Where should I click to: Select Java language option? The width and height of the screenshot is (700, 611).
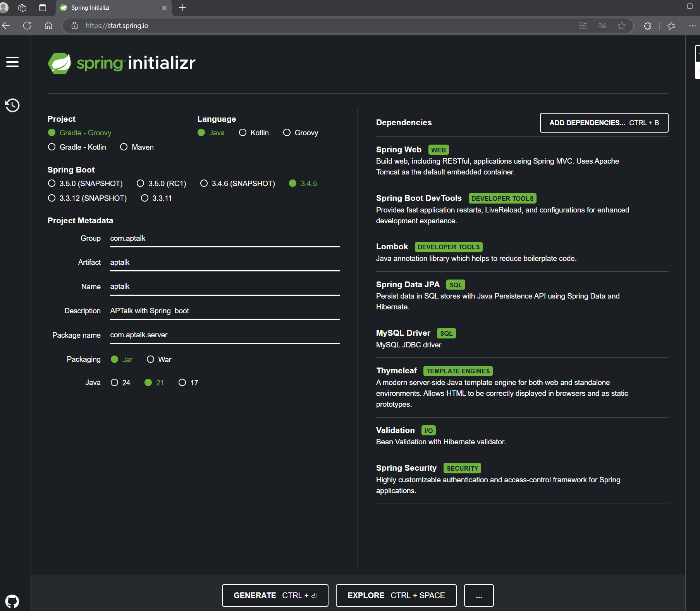click(211, 133)
